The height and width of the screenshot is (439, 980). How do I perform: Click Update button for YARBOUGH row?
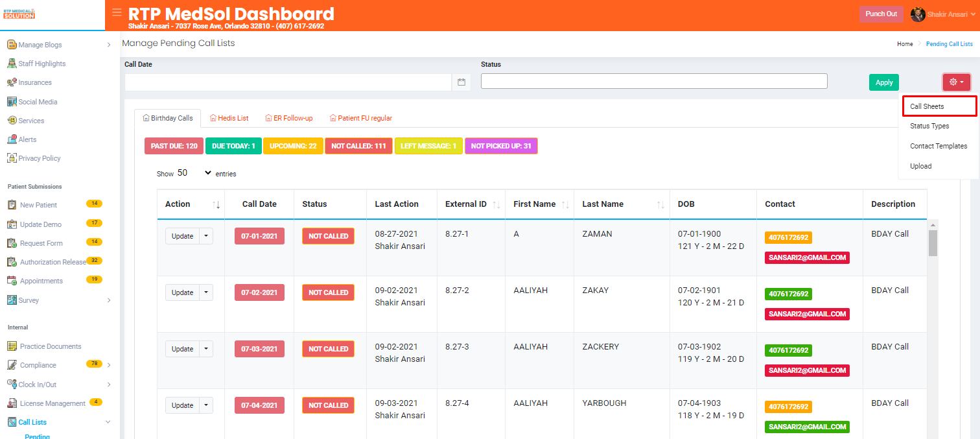pos(182,405)
